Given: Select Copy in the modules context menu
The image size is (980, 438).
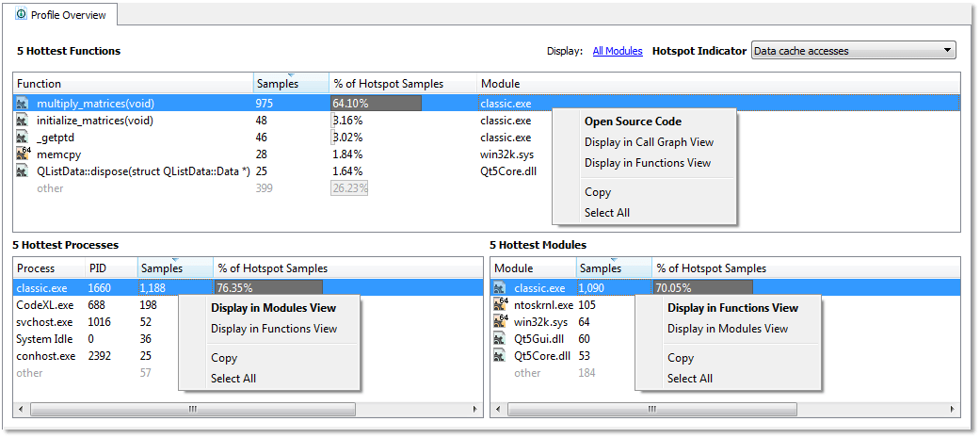Looking at the screenshot, I should [x=681, y=358].
